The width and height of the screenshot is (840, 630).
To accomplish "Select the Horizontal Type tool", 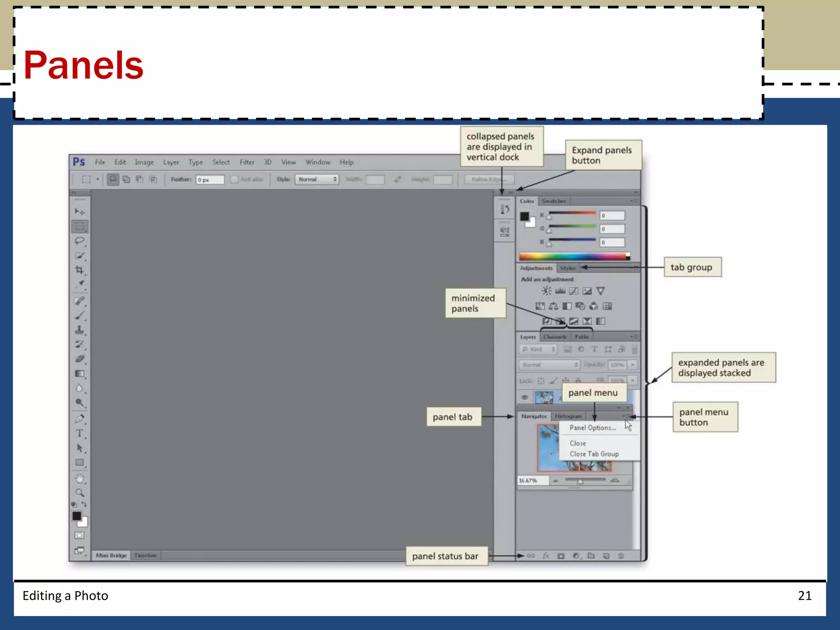I will tap(80, 433).
